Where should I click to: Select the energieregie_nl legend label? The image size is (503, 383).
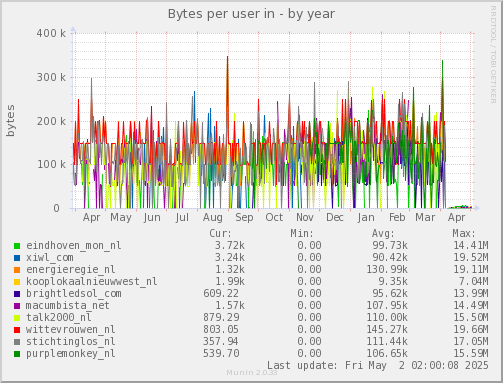pos(71,270)
